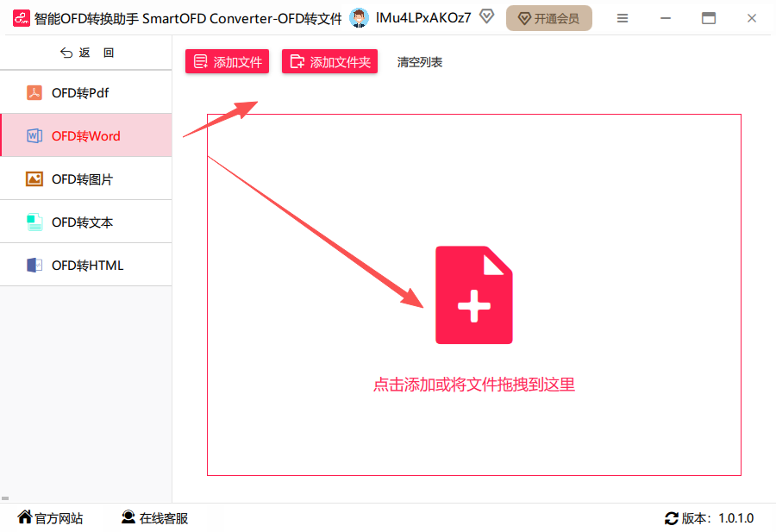
Task: Click the username lMu4LPxAKOz7
Action: point(423,18)
